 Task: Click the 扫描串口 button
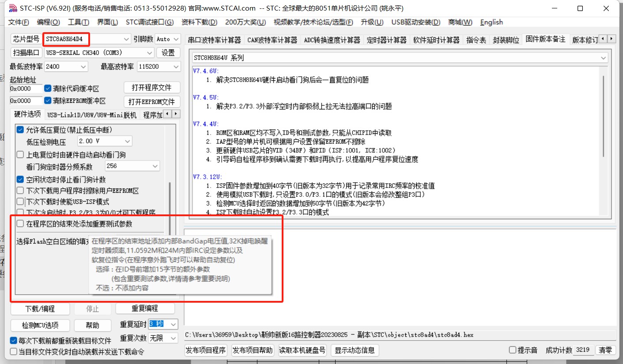coord(26,53)
